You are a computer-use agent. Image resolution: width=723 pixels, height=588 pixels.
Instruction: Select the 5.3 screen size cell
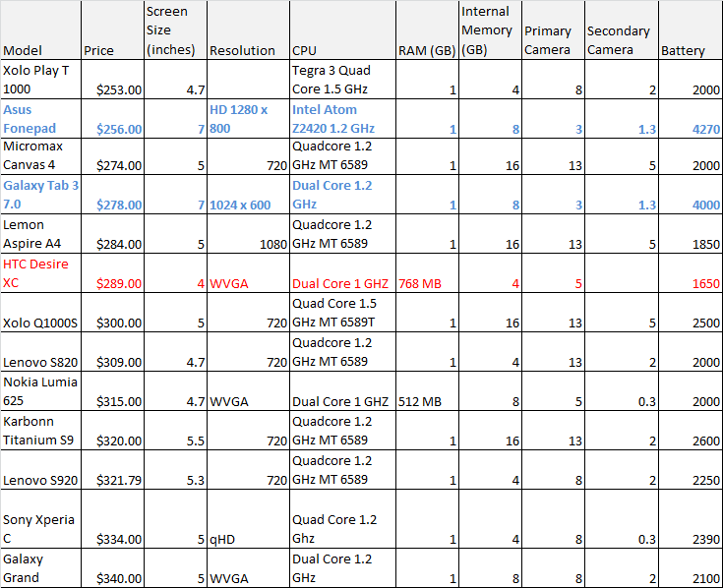pos(175,470)
